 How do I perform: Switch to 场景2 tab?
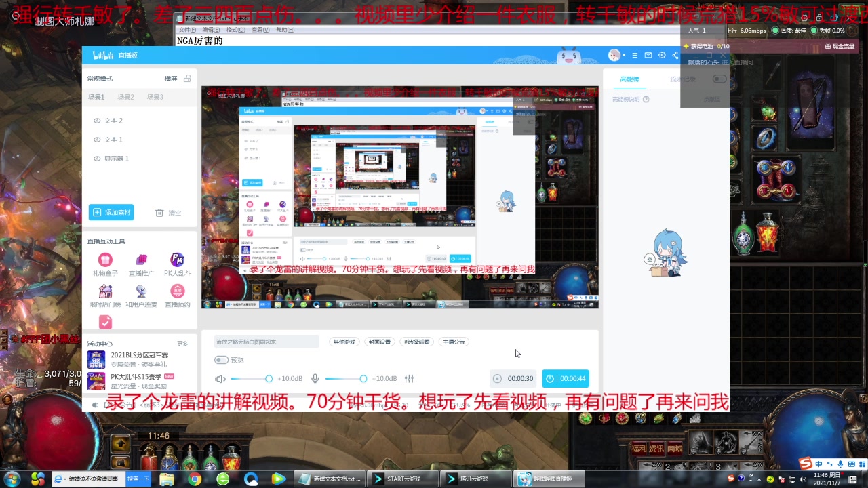[x=125, y=97]
